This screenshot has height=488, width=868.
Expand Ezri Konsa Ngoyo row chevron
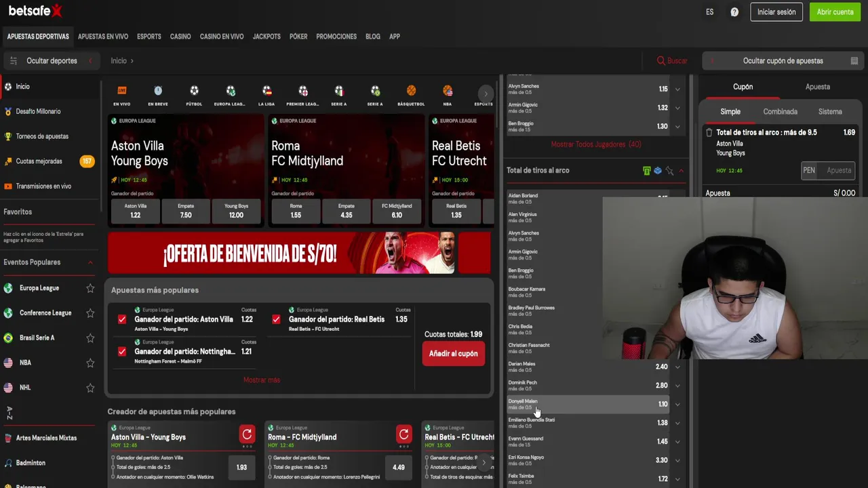tap(677, 460)
